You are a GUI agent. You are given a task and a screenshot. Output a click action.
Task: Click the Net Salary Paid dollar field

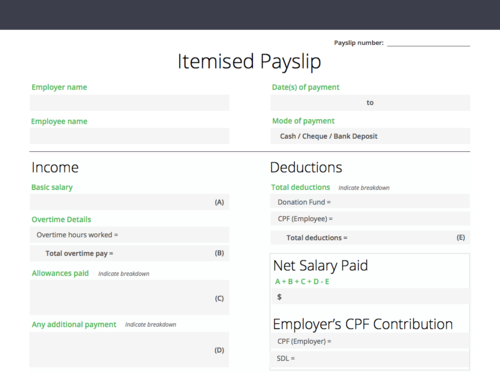tap(371, 296)
